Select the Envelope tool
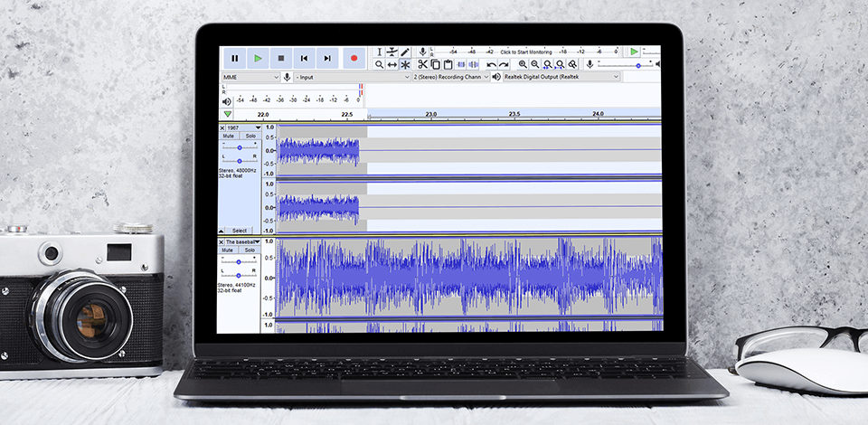868x425 pixels. click(392, 52)
